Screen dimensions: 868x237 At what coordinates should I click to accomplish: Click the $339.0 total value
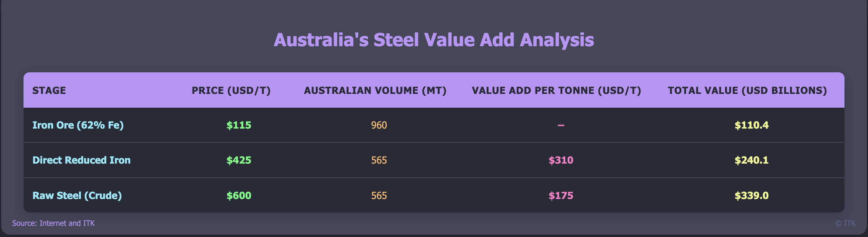[x=752, y=196]
